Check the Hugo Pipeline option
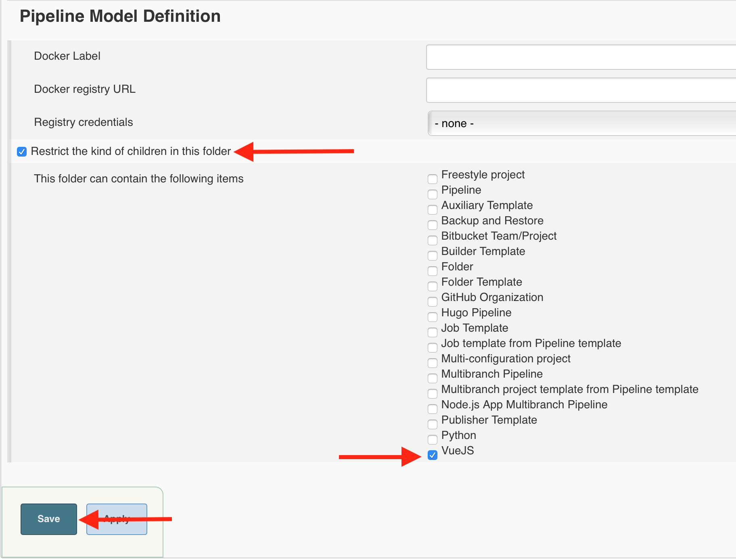This screenshot has height=560, width=736. click(x=433, y=317)
